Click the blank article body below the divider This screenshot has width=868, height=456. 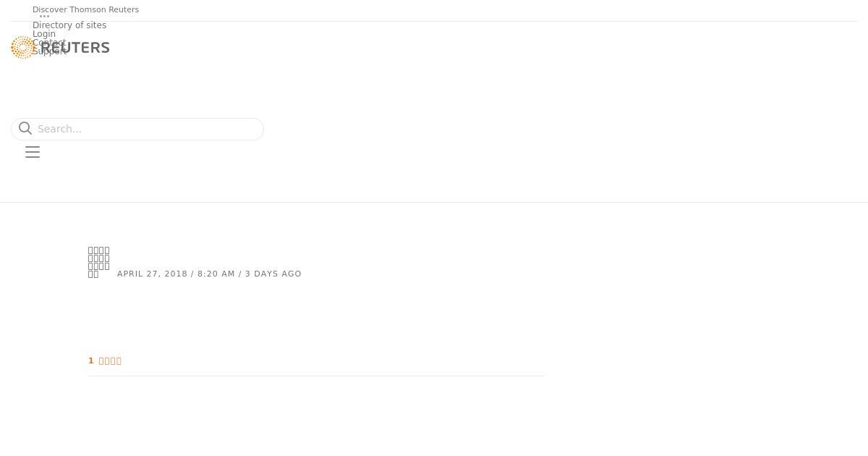[317, 416]
